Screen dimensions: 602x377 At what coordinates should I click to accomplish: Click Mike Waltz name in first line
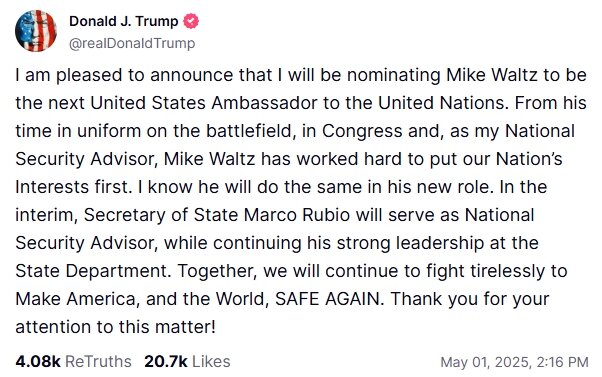(492, 74)
